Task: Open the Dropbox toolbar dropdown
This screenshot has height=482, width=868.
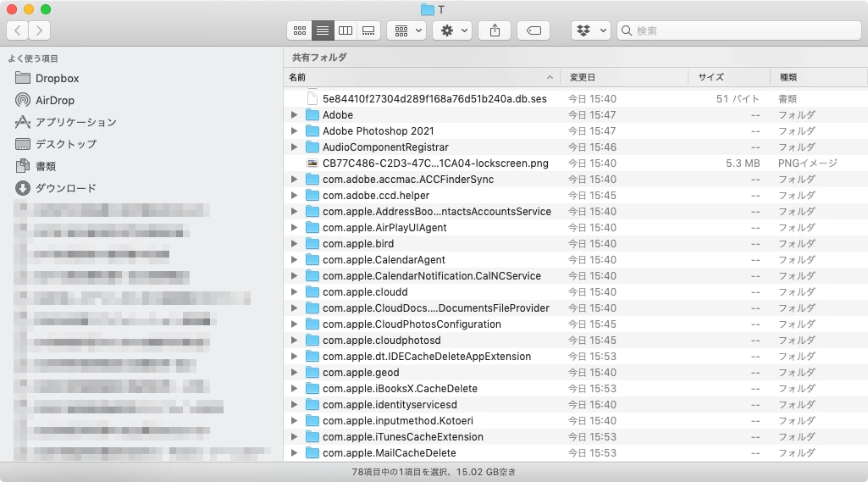Action: point(591,30)
